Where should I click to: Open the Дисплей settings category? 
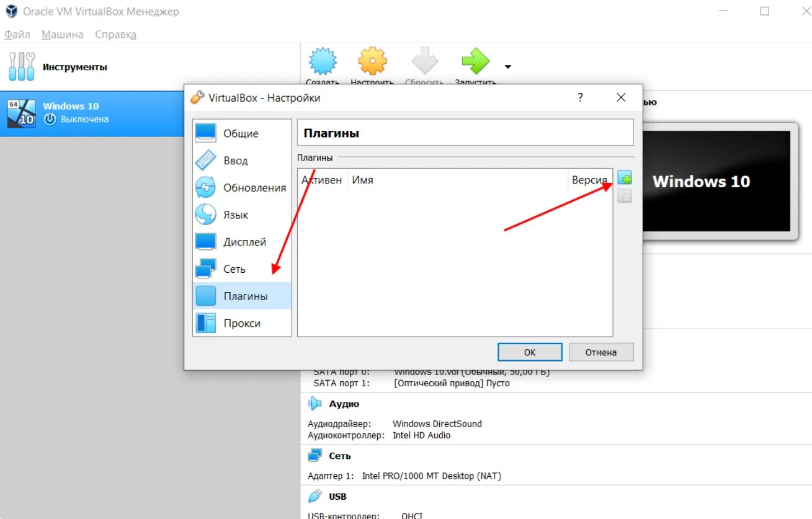click(242, 242)
